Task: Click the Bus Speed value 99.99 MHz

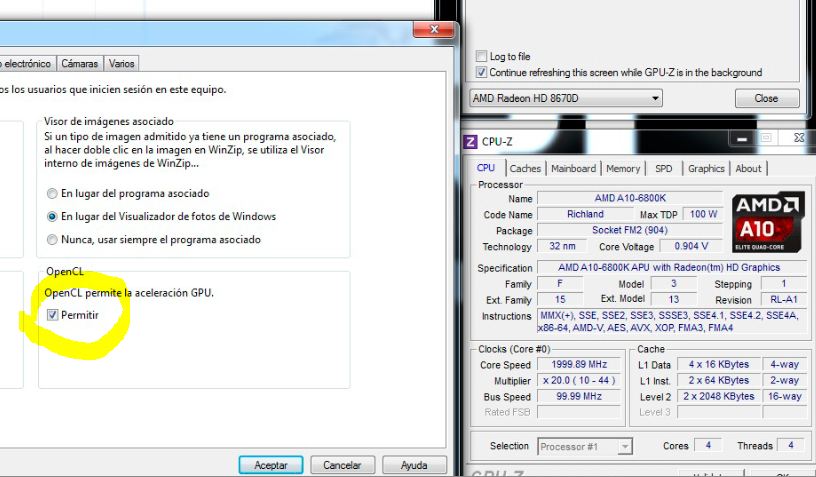Action: click(579, 396)
